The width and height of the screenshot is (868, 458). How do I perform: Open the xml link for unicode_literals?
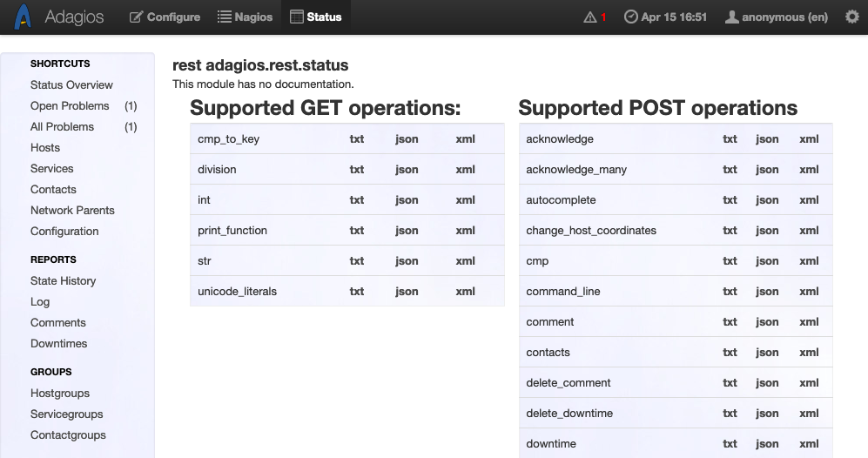(x=465, y=292)
